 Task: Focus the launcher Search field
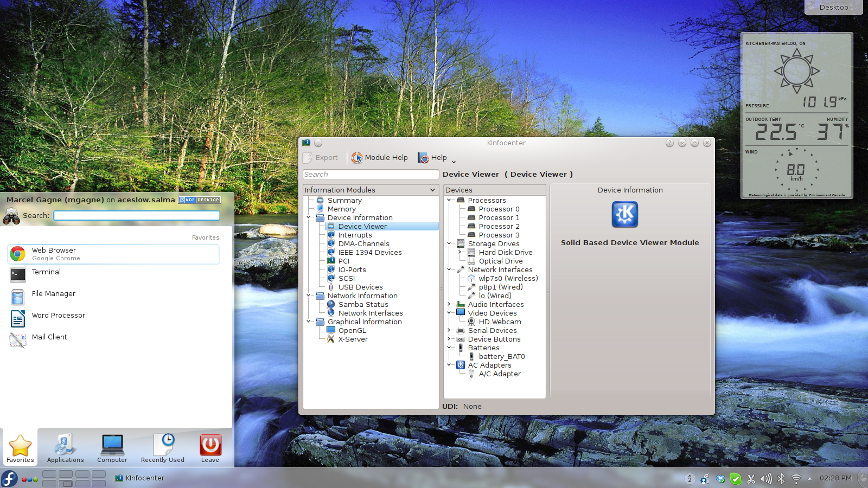(x=137, y=215)
